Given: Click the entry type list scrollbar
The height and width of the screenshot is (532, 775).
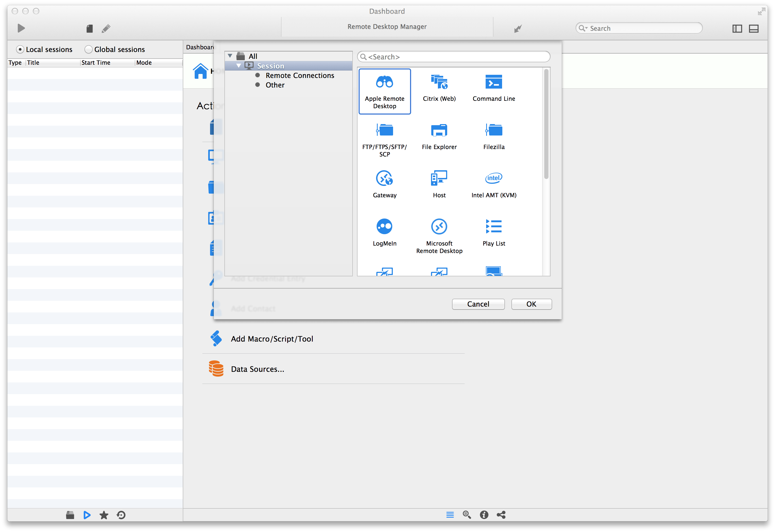Looking at the screenshot, I should [x=546, y=124].
